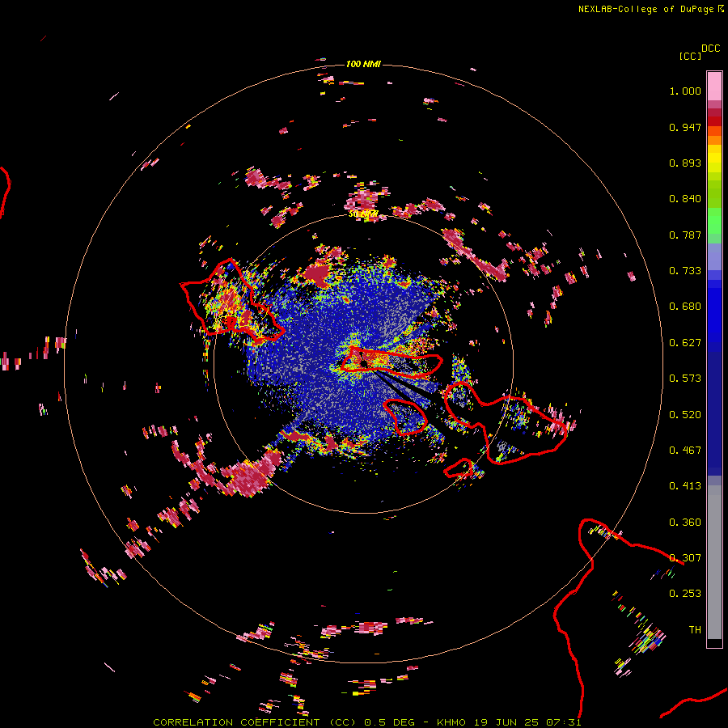The height and width of the screenshot is (728, 728).
Task: Click the 0.627 scale value
Action: pos(685,343)
